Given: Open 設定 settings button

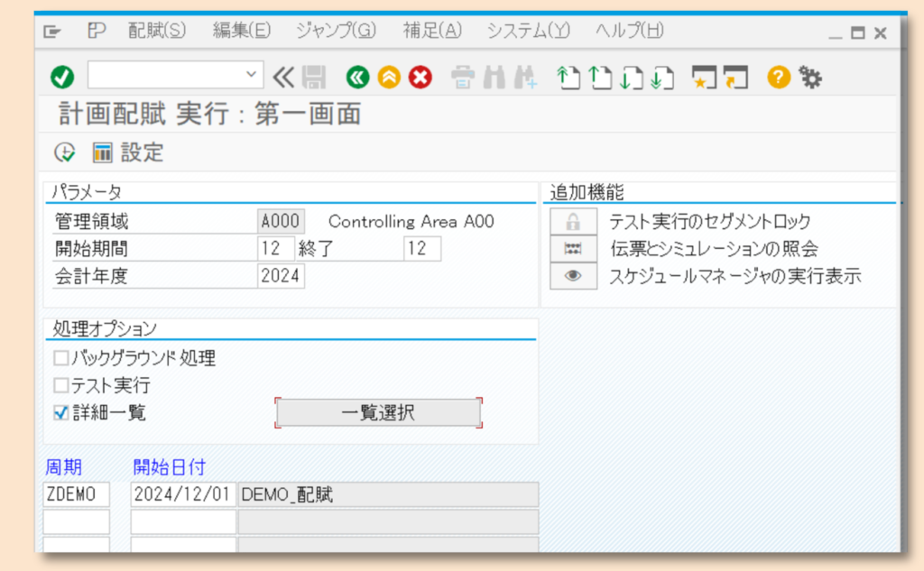Looking at the screenshot, I should [x=128, y=152].
